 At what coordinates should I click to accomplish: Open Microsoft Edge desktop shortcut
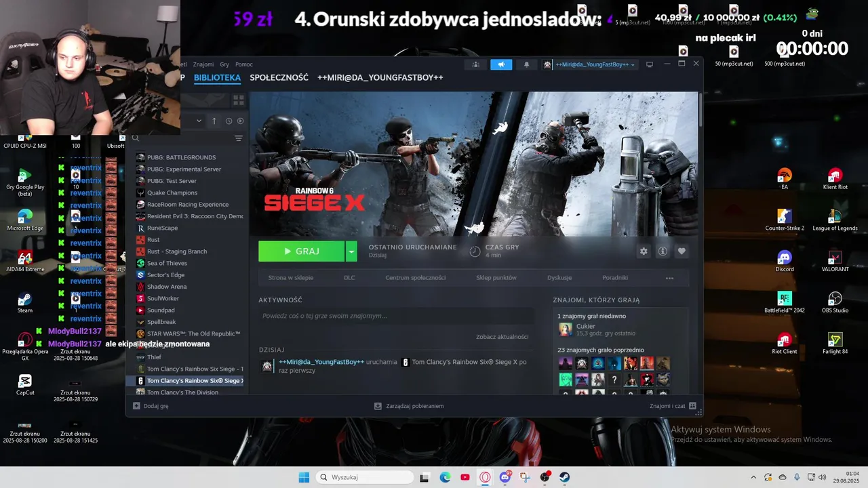25,220
